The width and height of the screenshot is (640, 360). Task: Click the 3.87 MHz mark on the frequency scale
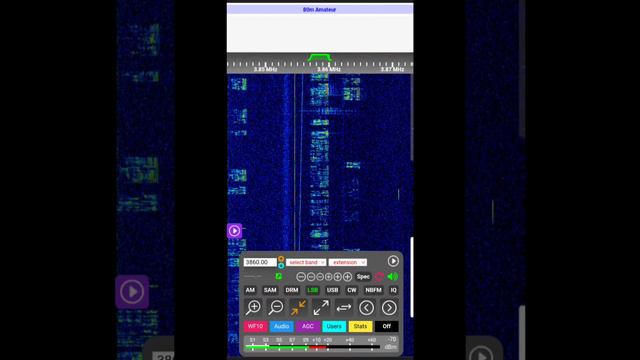(x=392, y=69)
